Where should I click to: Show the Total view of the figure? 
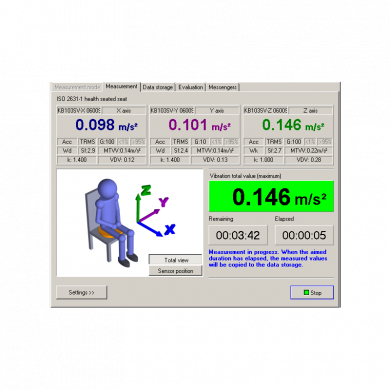[176, 260]
